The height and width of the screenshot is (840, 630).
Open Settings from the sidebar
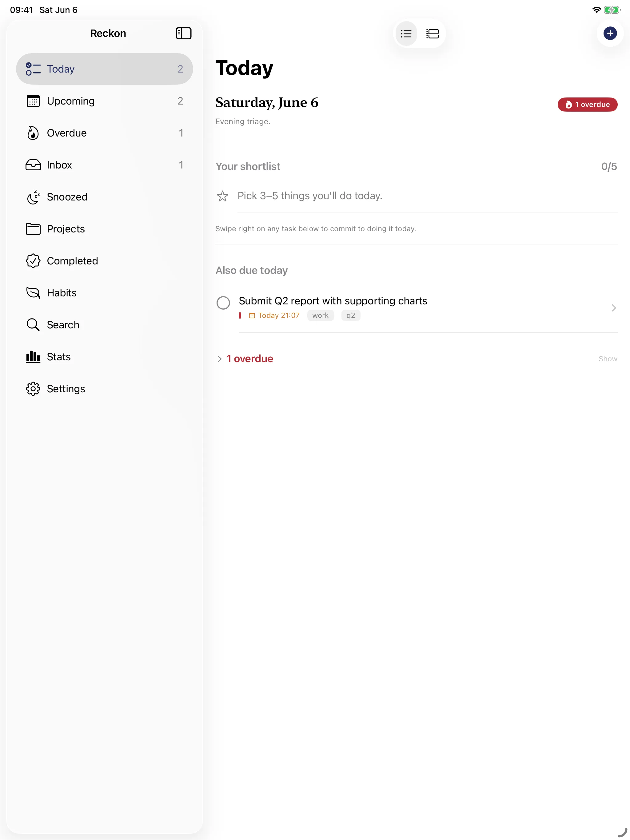coord(105,388)
